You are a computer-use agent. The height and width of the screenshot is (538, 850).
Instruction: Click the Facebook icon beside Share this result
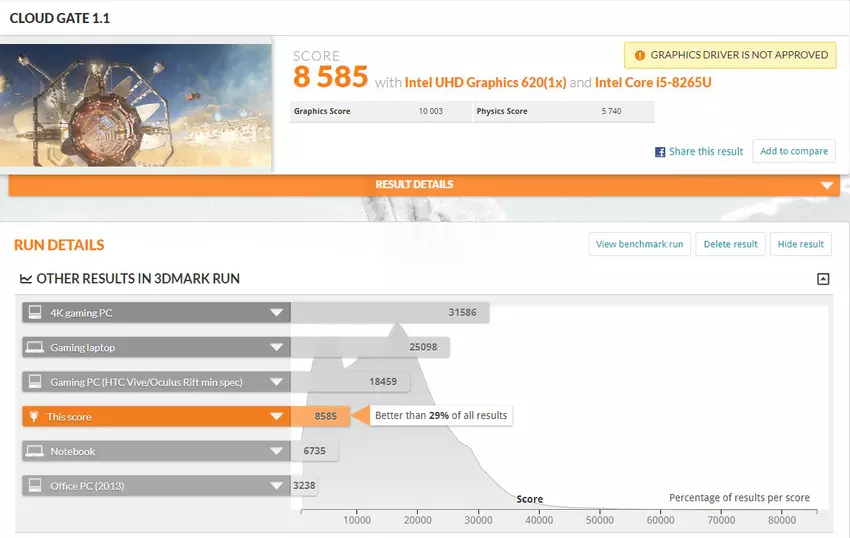click(x=660, y=152)
